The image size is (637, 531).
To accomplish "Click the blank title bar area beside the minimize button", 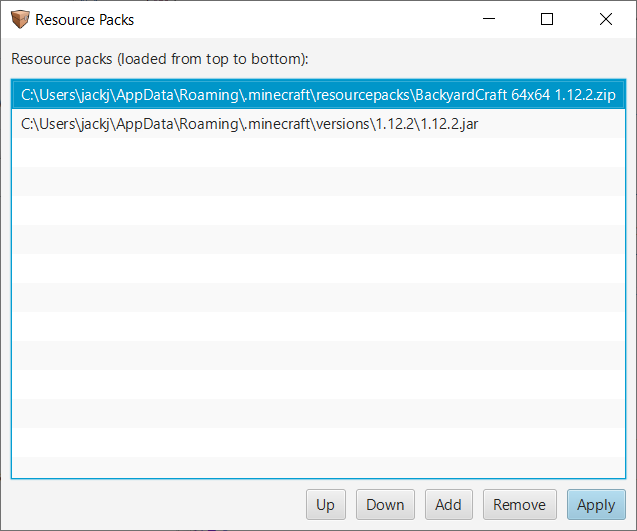I will [x=305, y=19].
